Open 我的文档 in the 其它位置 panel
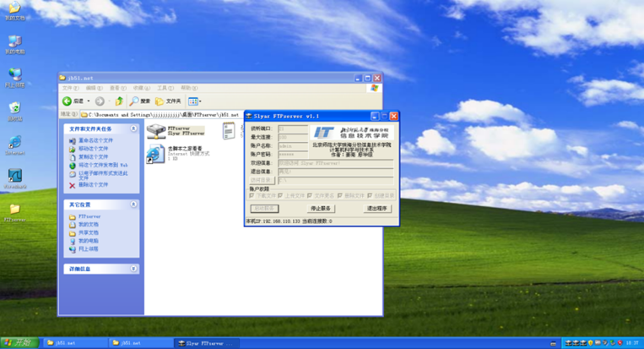Viewport: 644px width, 349px height. click(x=89, y=225)
